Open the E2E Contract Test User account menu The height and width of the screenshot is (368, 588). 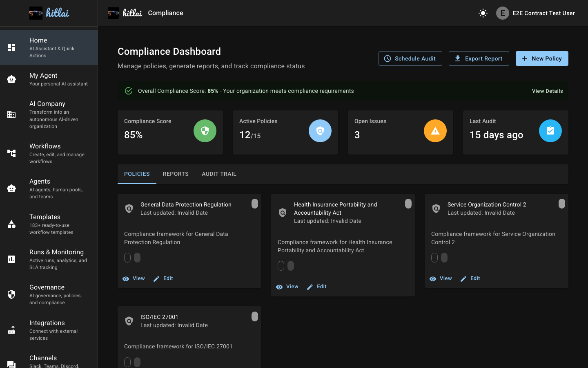pyautogui.click(x=535, y=13)
